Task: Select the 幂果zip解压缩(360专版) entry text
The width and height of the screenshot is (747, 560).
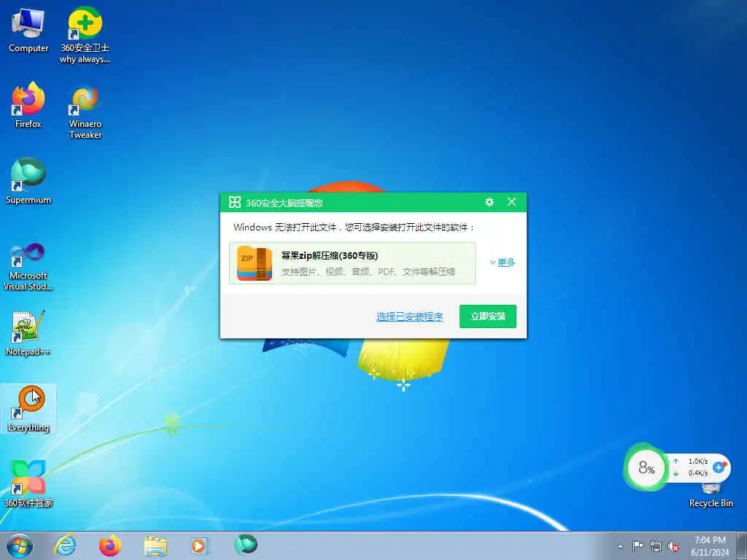Action: (x=330, y=256)
